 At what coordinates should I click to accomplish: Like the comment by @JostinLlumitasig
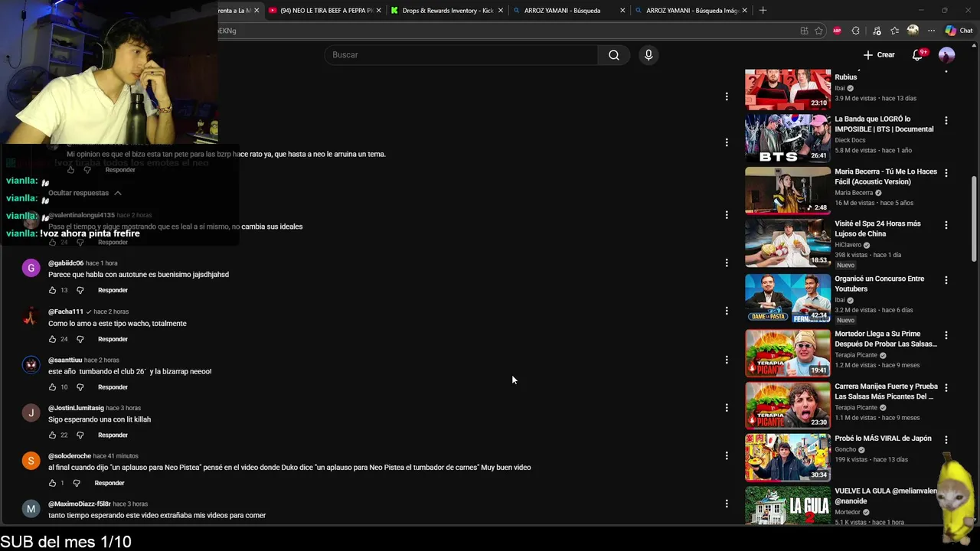pos(52,435)
